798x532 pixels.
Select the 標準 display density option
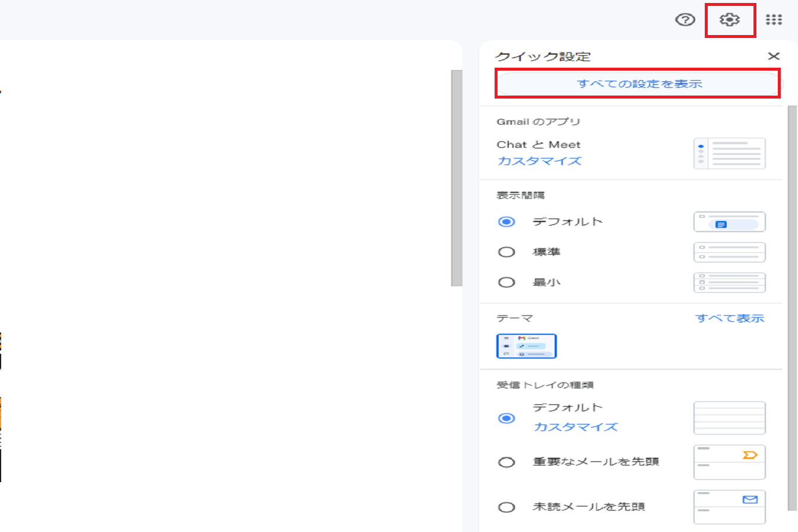506,252
